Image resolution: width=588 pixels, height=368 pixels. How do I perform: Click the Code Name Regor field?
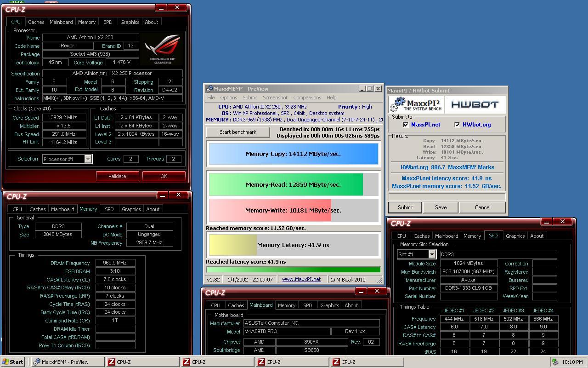(67, 46)
